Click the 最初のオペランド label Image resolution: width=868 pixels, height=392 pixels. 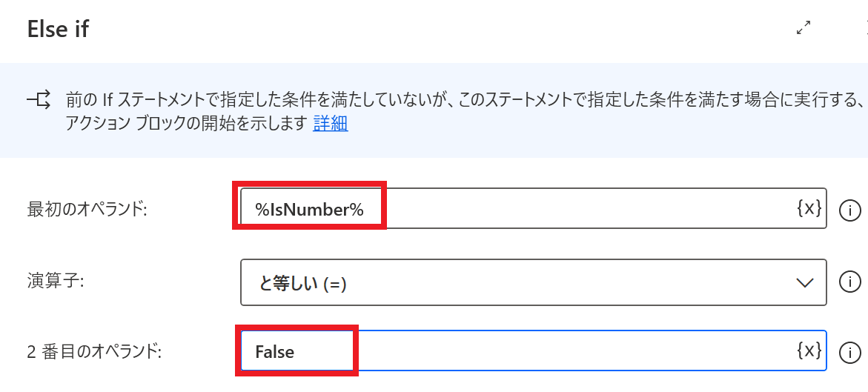[x=87, y=210]
